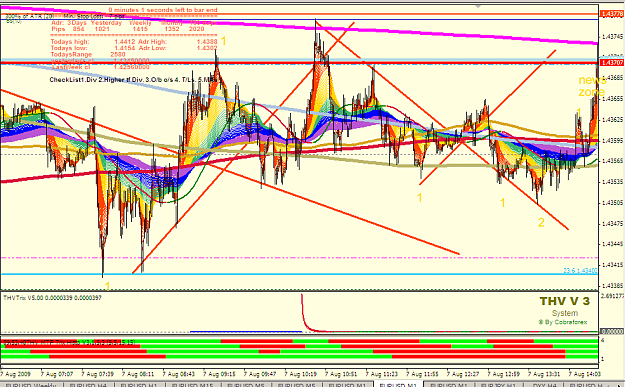Click the 1.43505 price scale value
Screen dimensions: 625x387
[612, 202]
